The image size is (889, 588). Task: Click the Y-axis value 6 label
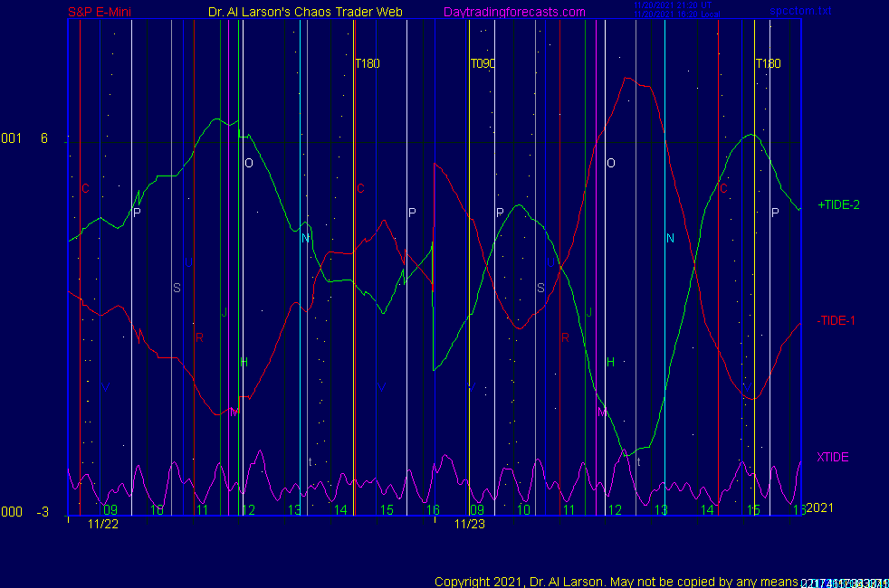coord(43,138)
